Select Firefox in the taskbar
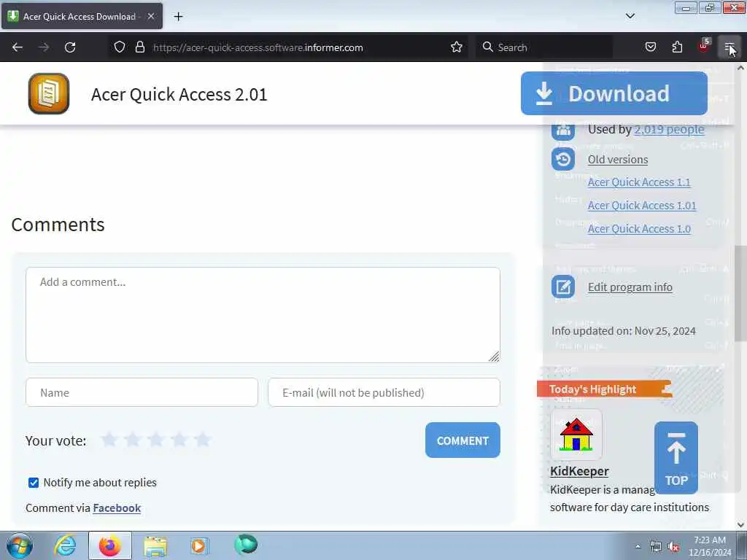747x560 pixels. tap(109, 545)
